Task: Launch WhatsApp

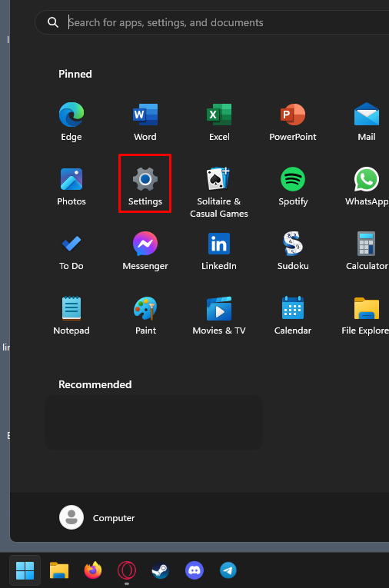Action: click(x=367, y=186)
